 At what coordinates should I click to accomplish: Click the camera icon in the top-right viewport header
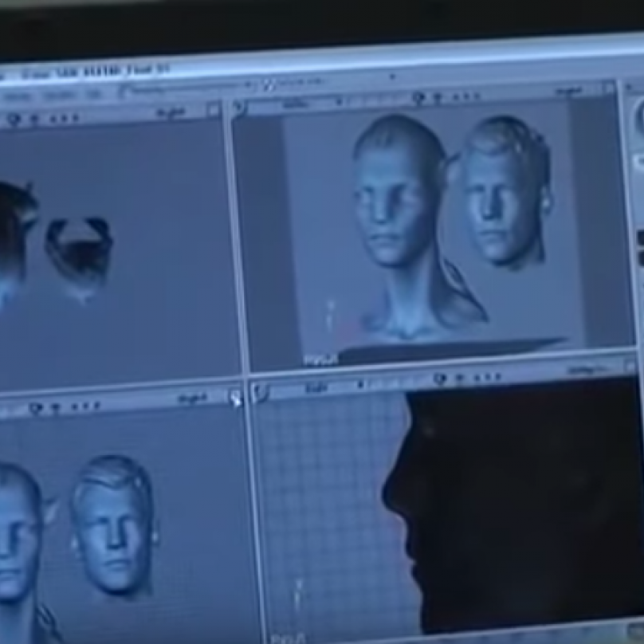tap(418, 98)
